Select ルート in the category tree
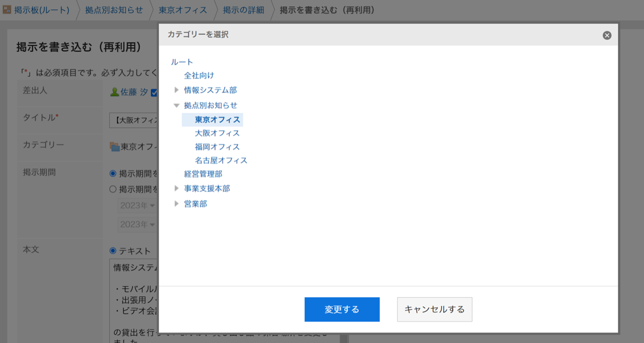 182,62
